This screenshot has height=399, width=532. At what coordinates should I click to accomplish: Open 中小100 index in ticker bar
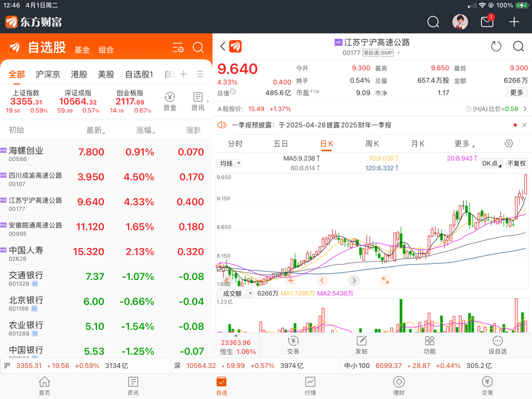417,366
